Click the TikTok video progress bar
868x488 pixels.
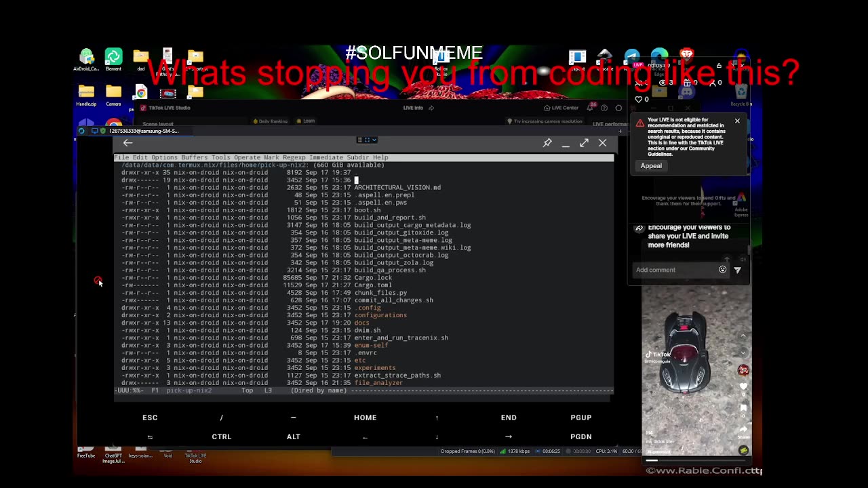696,460
